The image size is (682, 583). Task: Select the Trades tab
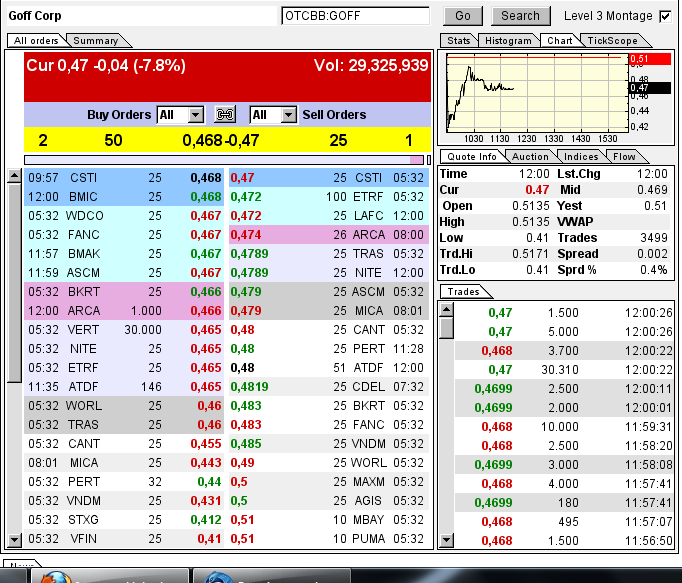[464, 292]
